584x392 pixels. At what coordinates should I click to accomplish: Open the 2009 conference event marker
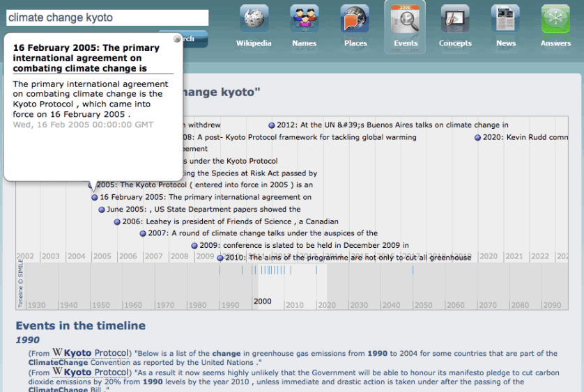pos(304,245)
